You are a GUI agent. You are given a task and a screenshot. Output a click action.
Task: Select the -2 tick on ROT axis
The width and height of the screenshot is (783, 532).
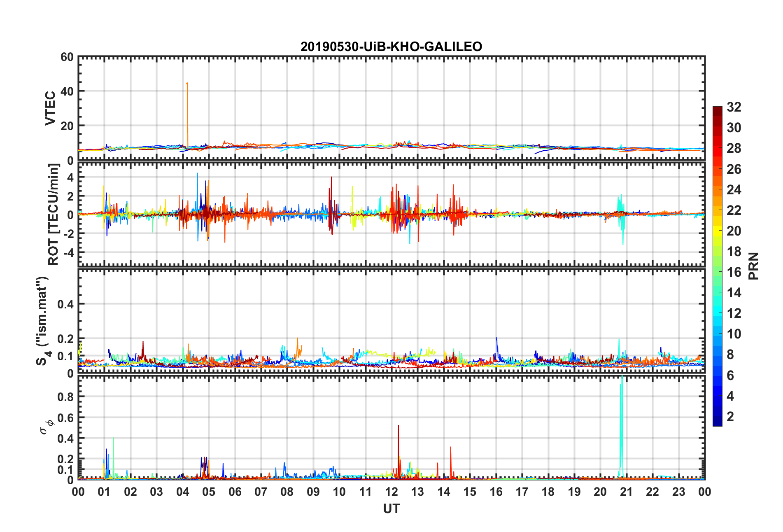point(68,233)
